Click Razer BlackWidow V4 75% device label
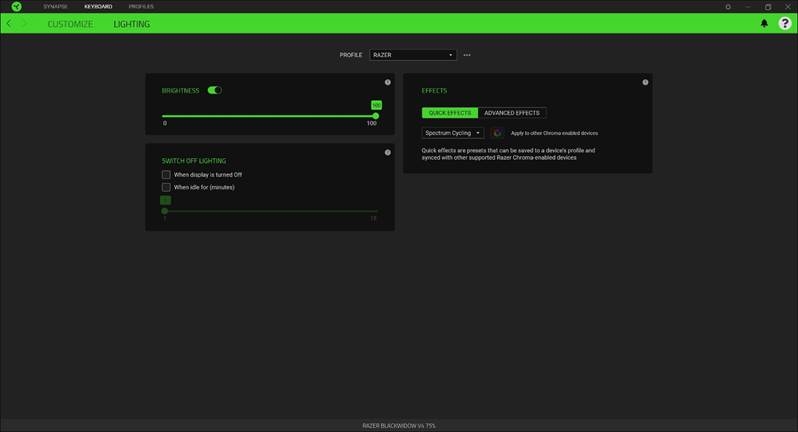798x432 pixels. (x=399, y=425)
